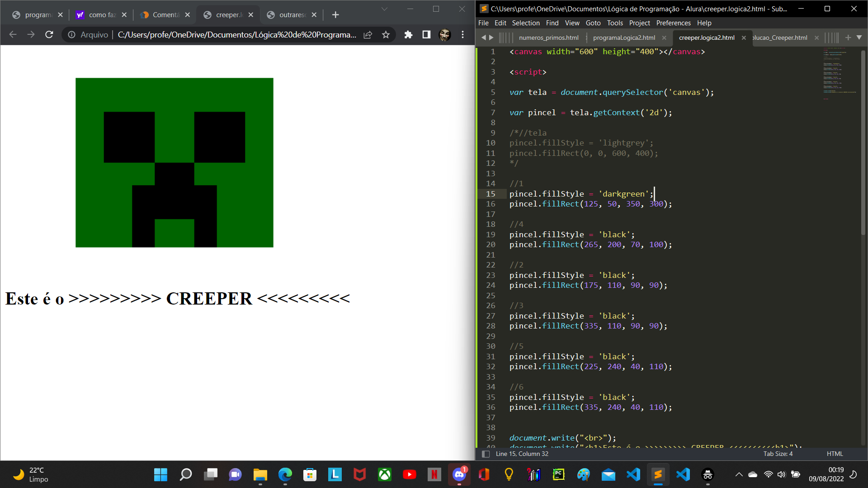Open Chrome three-dot menu

(462, 34)
